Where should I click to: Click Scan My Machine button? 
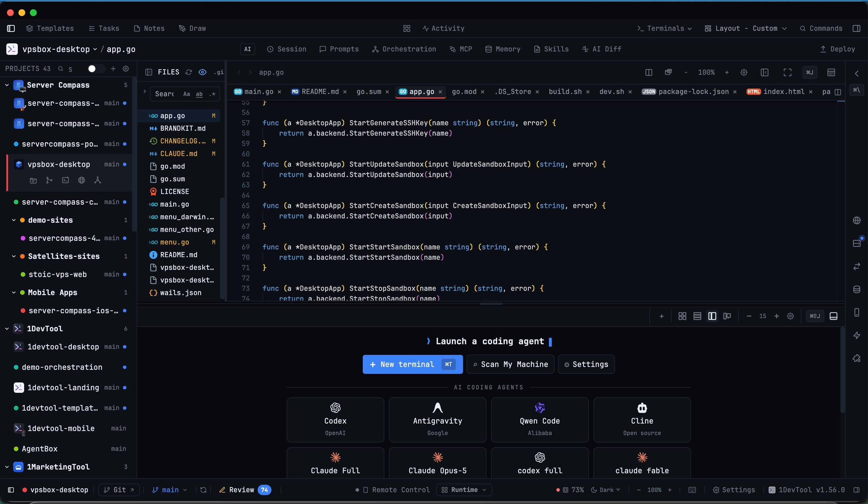tap(510, 364)
